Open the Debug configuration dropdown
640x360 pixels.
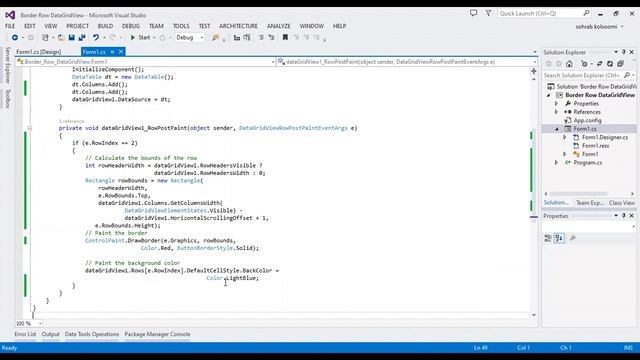click(202, 38)
